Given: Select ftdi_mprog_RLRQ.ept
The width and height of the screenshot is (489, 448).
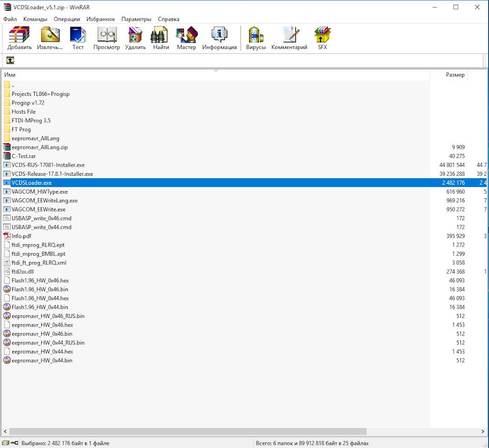Looking at the screenshot, I should 38,245.
